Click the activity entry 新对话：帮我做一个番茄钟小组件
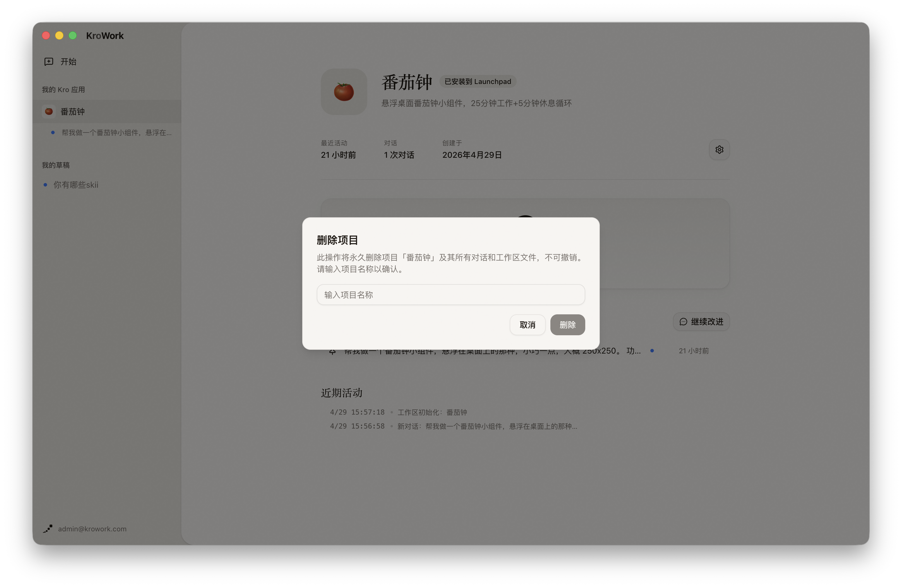 [487, 426]
